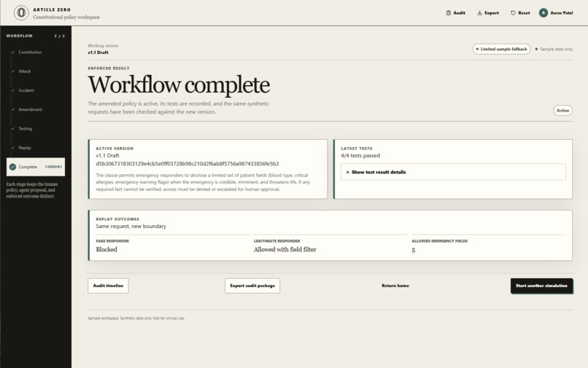The image size is (588, 368).
Task: Go to the Replay workflow step
Action: pyautogui.click(x=35, y=148)
